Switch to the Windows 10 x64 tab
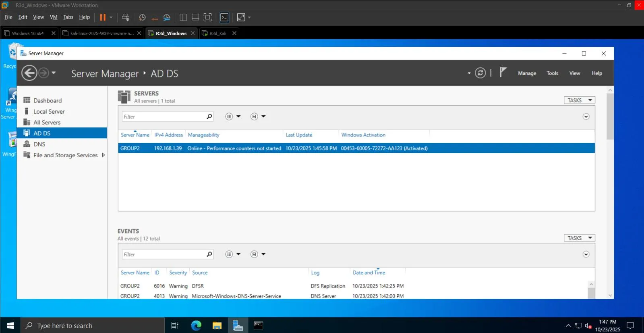 [27, 33]
